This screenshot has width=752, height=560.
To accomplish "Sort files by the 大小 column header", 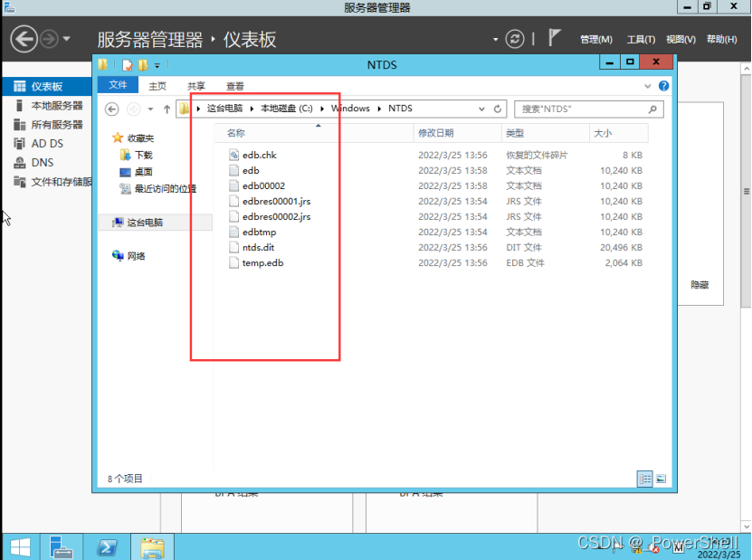I will [619, 133].
